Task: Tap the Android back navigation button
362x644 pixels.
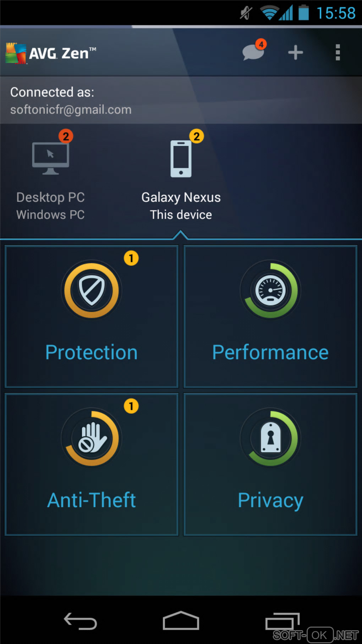Action: (x=80, y=621)
